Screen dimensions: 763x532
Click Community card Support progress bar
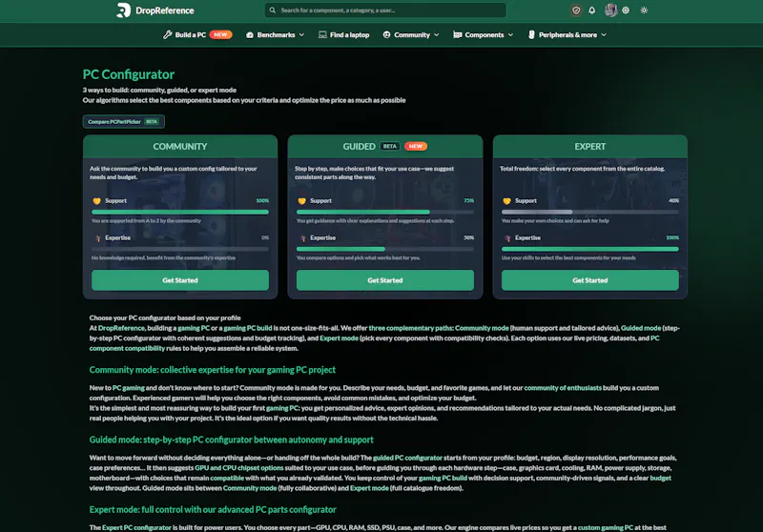point(180,212)
